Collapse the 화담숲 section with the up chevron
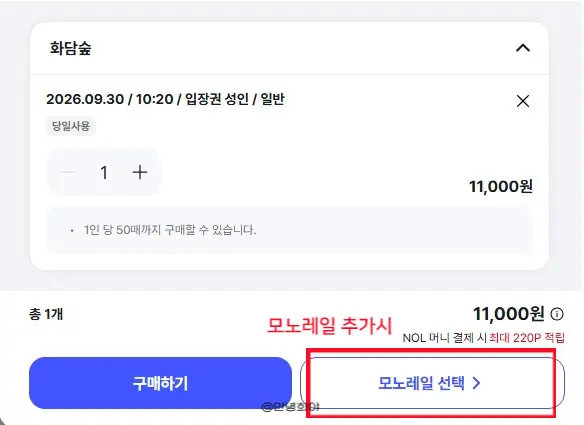 pyautogui.click(x=523, y=48)
